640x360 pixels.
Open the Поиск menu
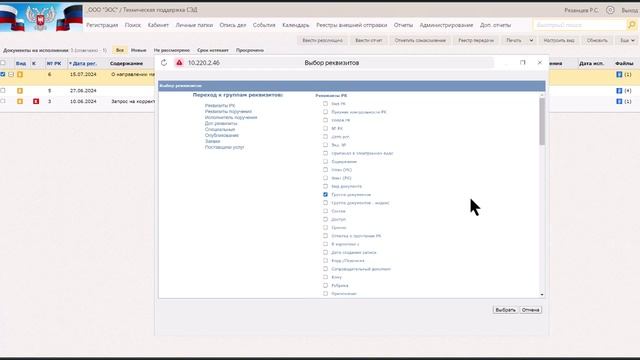pos(133,25)
